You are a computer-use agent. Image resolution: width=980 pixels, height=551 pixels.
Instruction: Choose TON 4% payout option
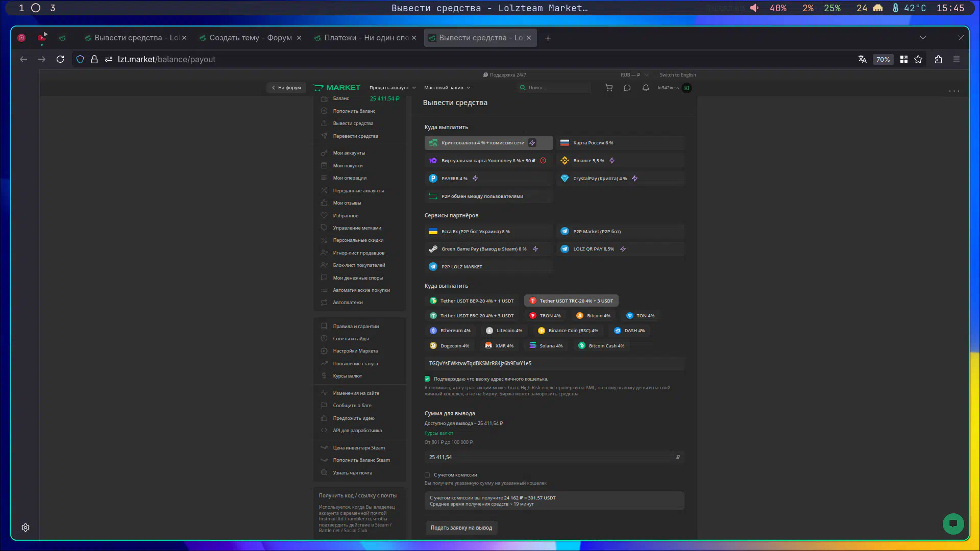coord(640,316)
